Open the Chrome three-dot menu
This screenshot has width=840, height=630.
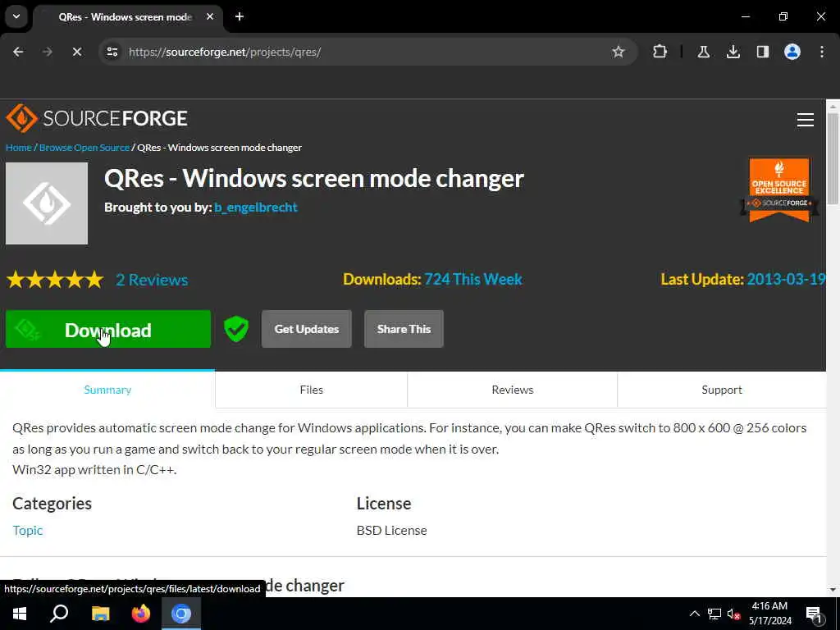[x=822, y=52]
